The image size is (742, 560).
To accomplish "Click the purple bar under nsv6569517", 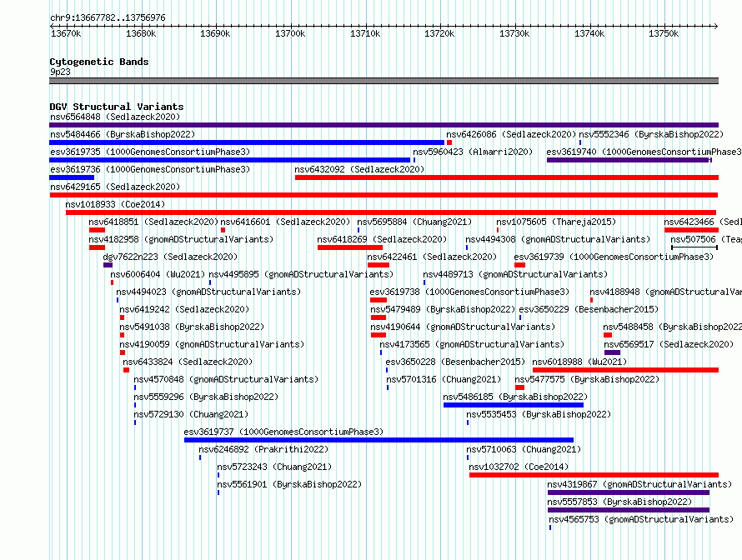I will [612, 352].
